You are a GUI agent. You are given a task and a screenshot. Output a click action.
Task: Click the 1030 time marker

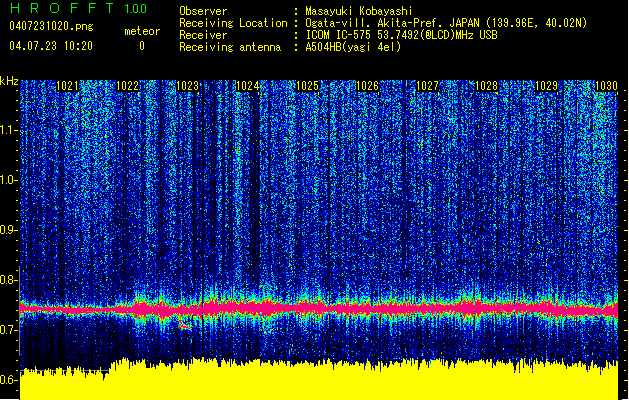pos(605,87)
